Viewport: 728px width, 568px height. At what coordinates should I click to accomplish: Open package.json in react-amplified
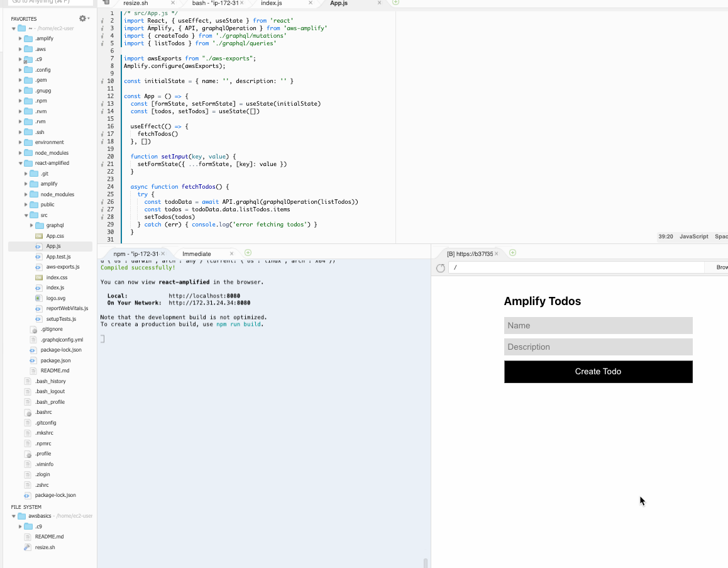[56, 360]
